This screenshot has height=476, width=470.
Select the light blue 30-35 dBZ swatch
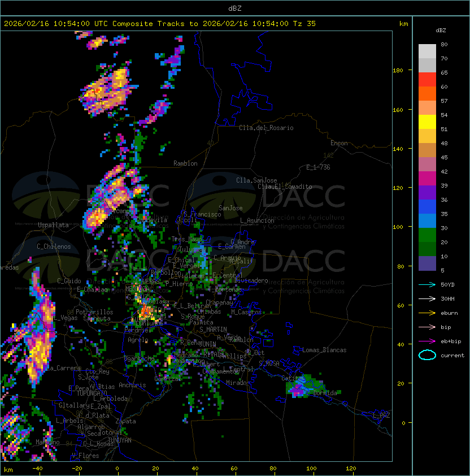[427, 220]
